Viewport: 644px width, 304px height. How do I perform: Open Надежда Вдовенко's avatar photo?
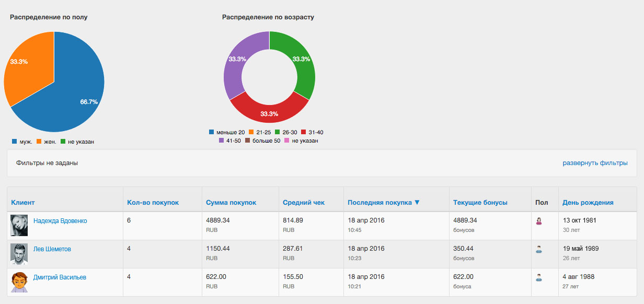(19, 226)
